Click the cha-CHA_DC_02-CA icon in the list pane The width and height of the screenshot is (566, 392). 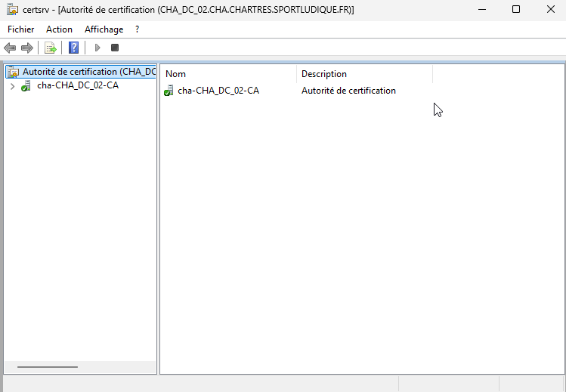(x=169, y=91)
